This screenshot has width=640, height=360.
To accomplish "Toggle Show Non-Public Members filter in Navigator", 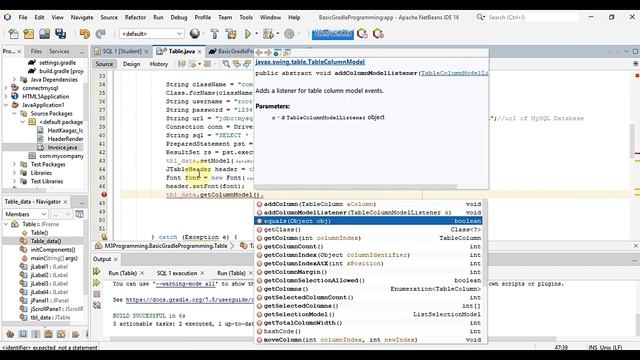I will coord(48,334).
